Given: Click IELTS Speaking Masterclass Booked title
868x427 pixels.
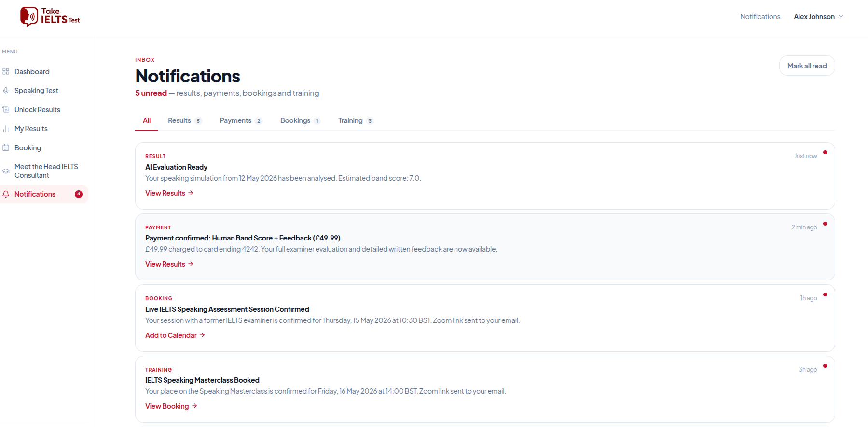Looking at the screenshot, I should [x=202, y=380].
